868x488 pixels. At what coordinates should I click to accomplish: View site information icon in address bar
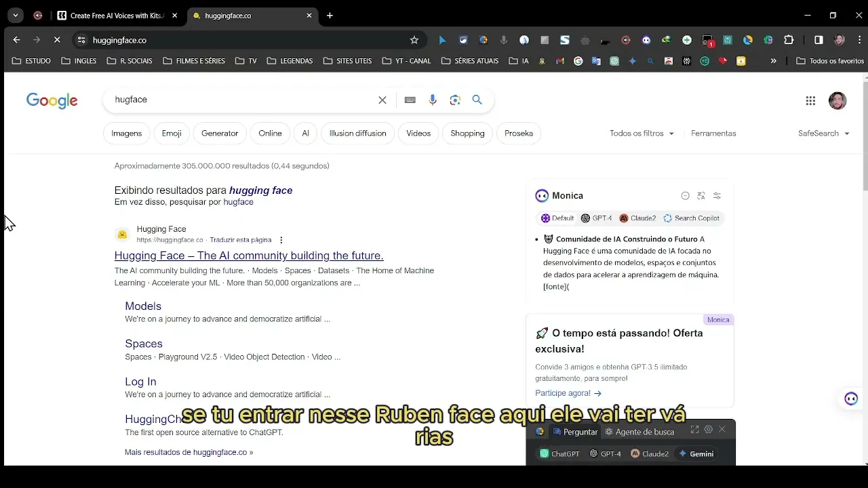point(81,40)
